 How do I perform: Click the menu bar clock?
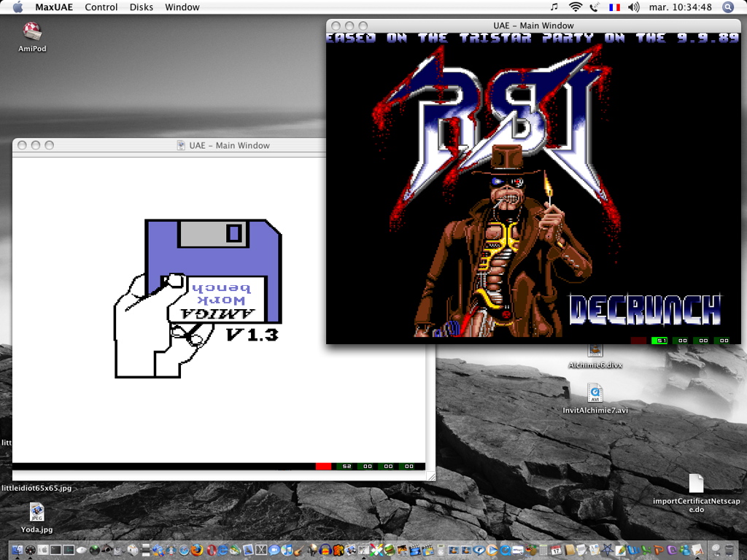tap(681, 7)
